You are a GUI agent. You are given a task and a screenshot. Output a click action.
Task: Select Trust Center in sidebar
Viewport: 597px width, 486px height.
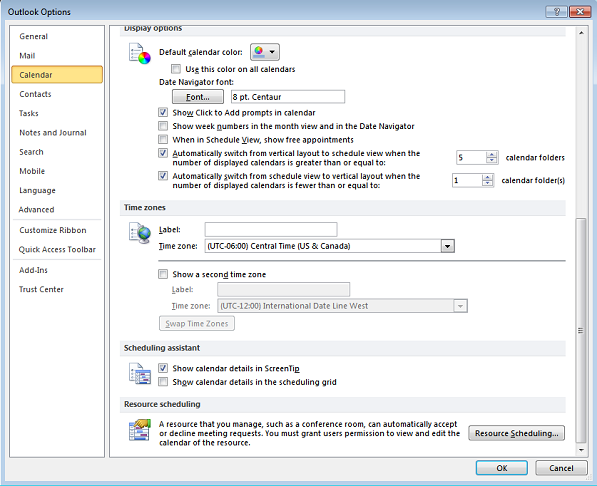click(x=41, y=289)
